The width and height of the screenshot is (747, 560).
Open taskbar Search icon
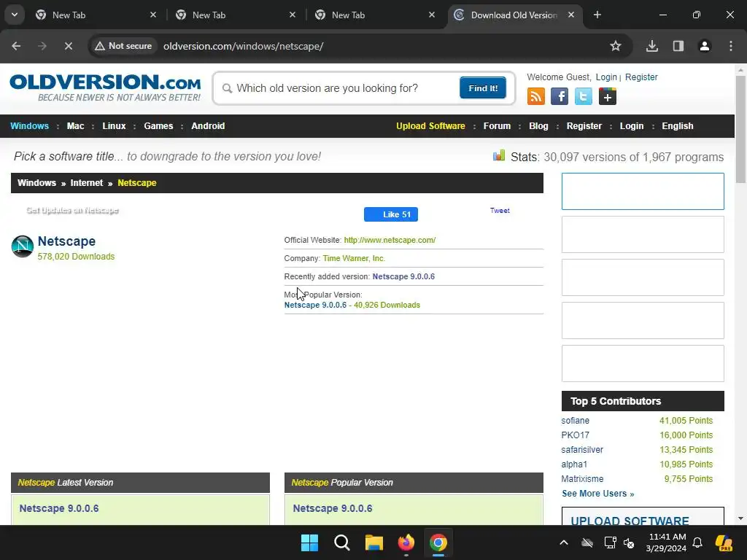point(341,542)
